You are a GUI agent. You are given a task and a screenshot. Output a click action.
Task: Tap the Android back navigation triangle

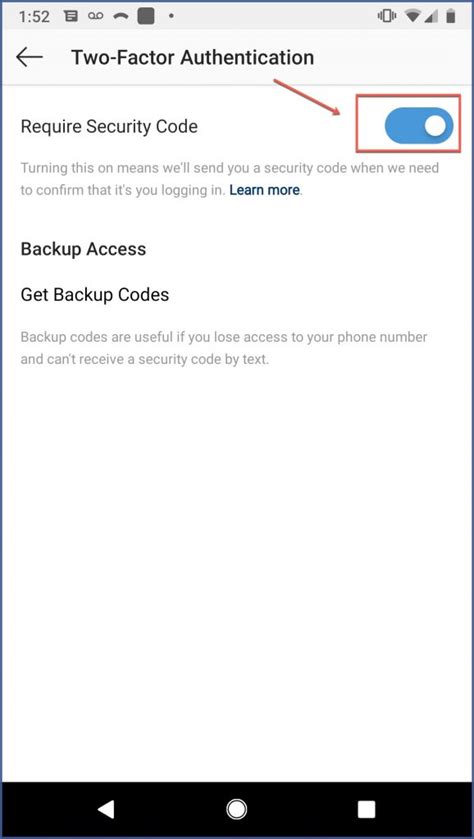pos(106,810)
